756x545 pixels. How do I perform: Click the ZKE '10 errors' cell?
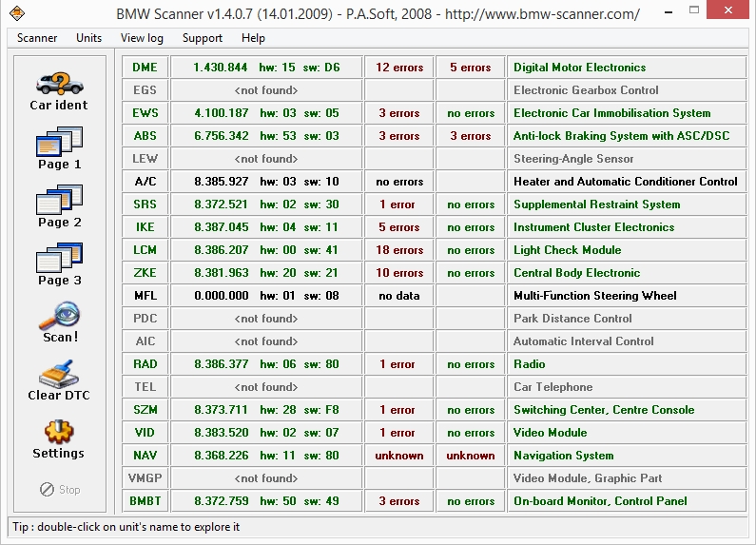[x=399, y=272]
